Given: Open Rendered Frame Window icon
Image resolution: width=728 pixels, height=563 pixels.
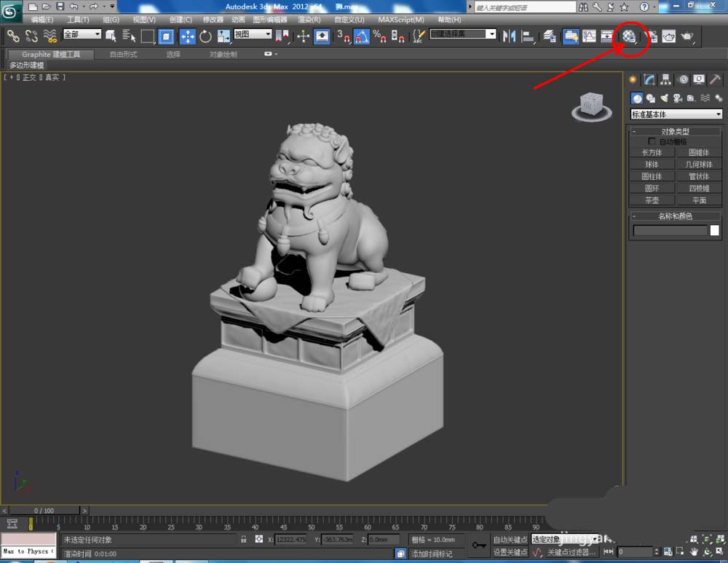Looking at the screenshot, I should click(668, 36).
